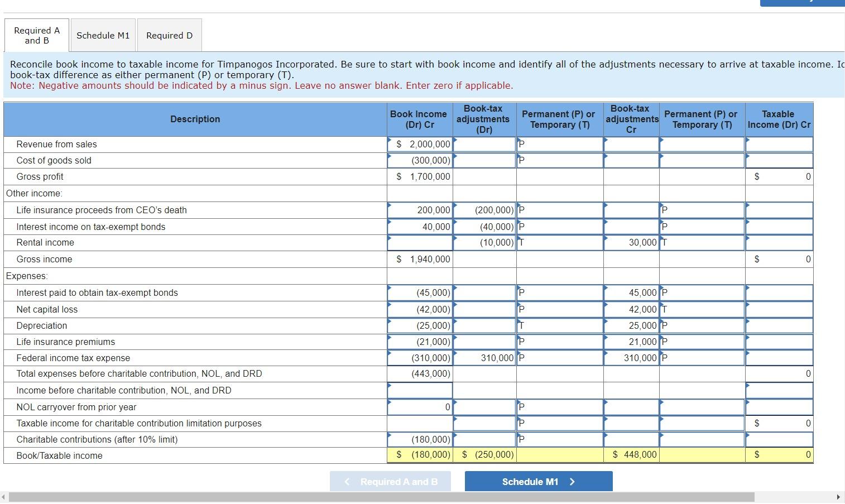
Task: Edit Cr adjustment 310,000 for Federal income tax
Action: point(631,358)
